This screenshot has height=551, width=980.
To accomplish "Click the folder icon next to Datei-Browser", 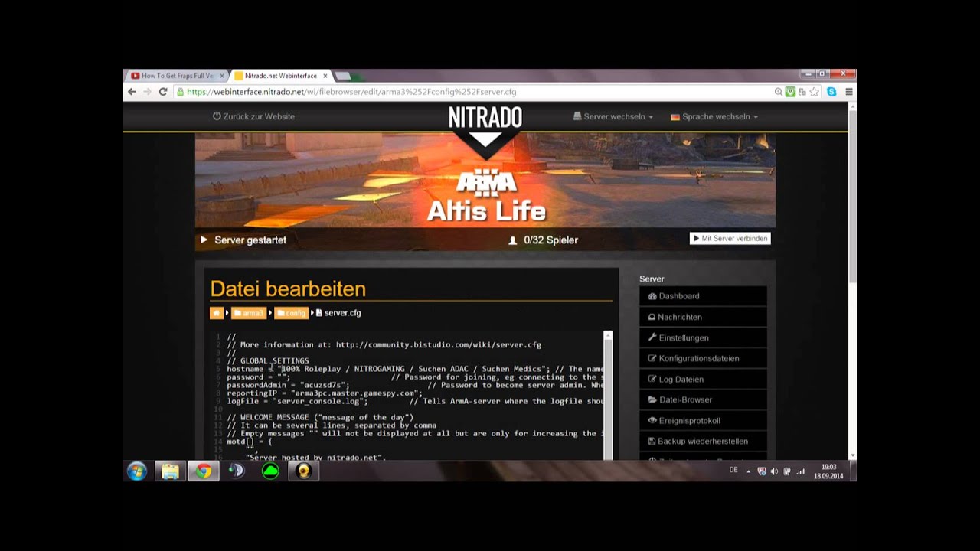I will (x=652, y=399).
